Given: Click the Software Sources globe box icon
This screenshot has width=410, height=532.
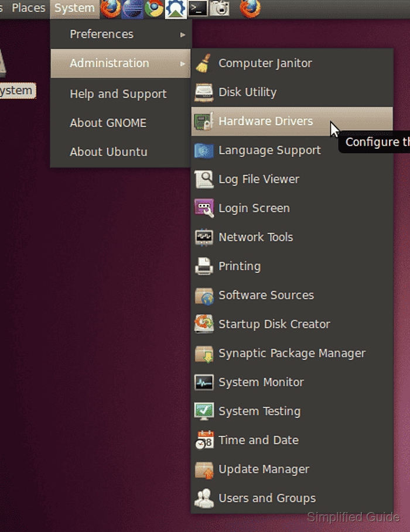Looking at the screenshot, I should [203, 296].
